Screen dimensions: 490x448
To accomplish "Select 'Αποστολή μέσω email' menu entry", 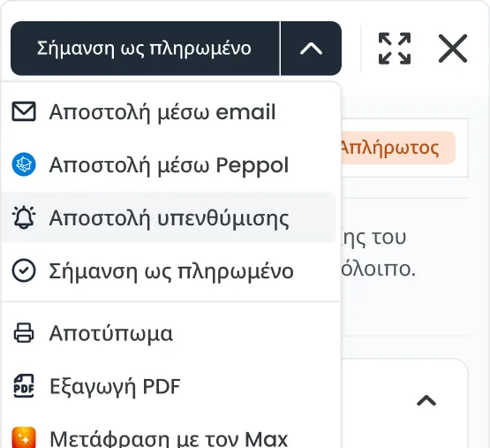I will click(x=169, y=111).
